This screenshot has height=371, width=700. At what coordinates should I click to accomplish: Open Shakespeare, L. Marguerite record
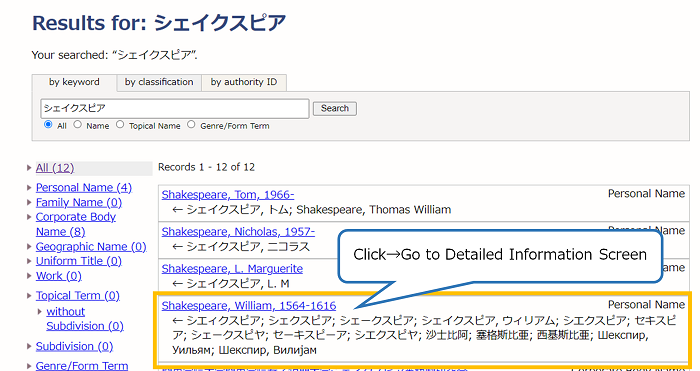232,269
